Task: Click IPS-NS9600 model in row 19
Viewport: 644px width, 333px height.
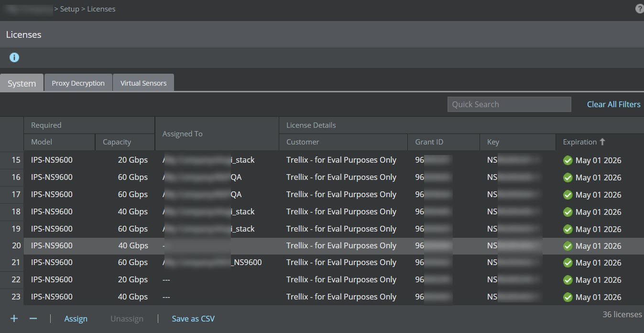Action: 52,229
